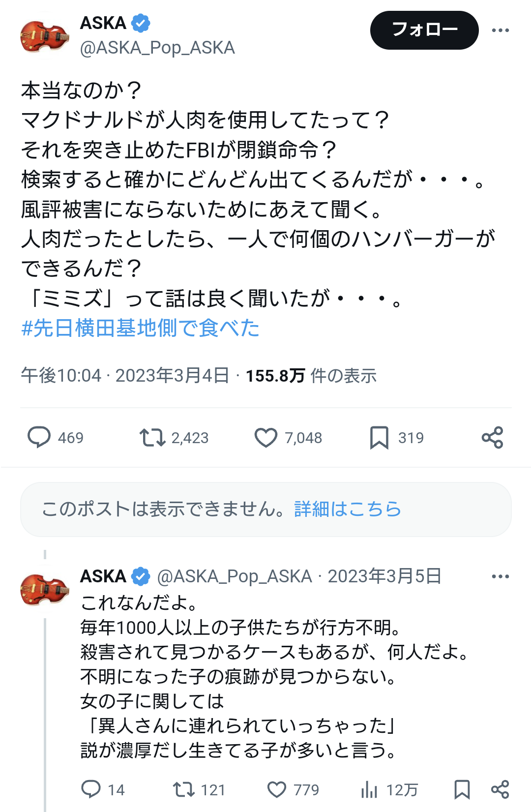531x812 pixels.
Task: Open the main post's reply icon
Action: click(39, 437)
